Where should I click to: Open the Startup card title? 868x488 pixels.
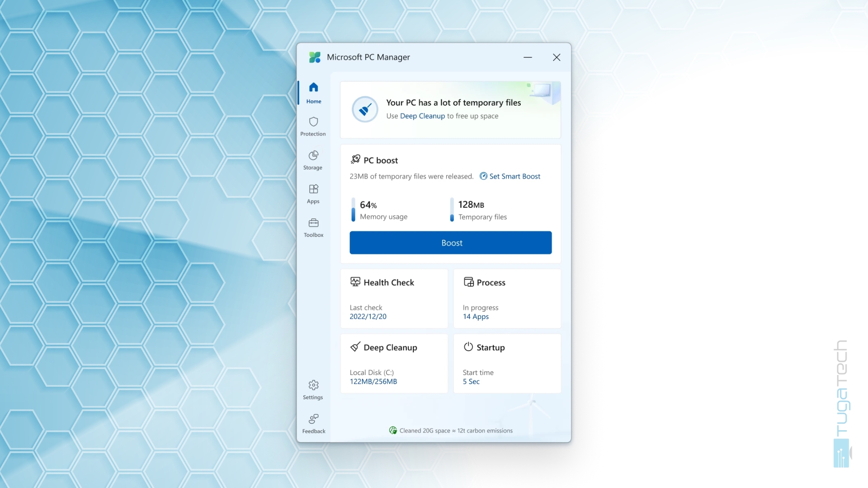491,347
